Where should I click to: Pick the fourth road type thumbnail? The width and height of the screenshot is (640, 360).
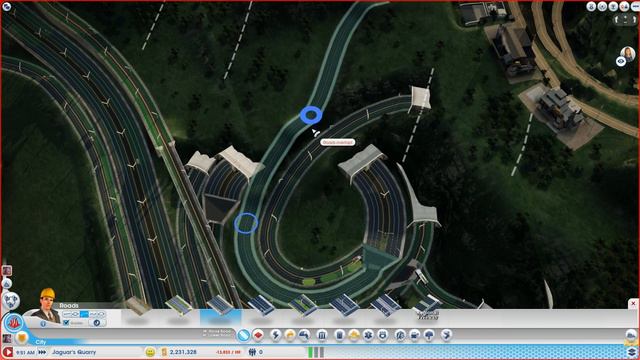tap(261, 306)
